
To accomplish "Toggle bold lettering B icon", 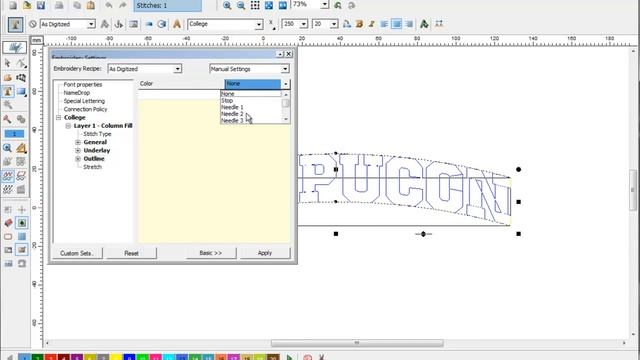I will pos(360,24).
